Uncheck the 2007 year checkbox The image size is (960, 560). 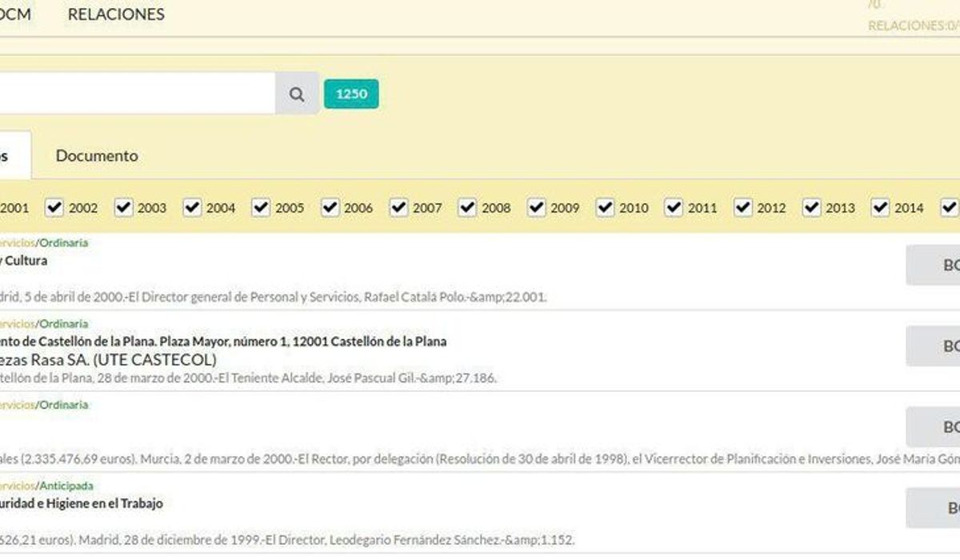pyautogui.click(x=398, y=207)
